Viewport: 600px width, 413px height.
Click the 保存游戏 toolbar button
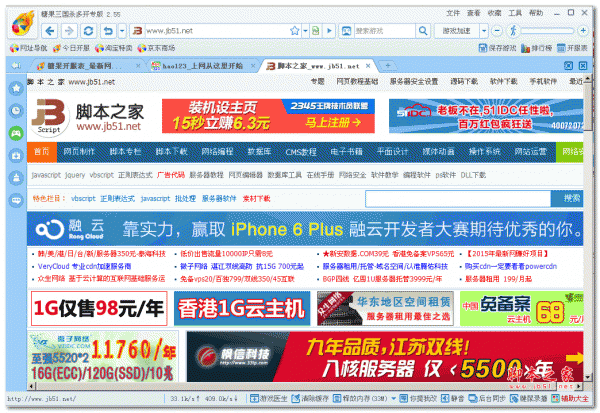point(497,48)
